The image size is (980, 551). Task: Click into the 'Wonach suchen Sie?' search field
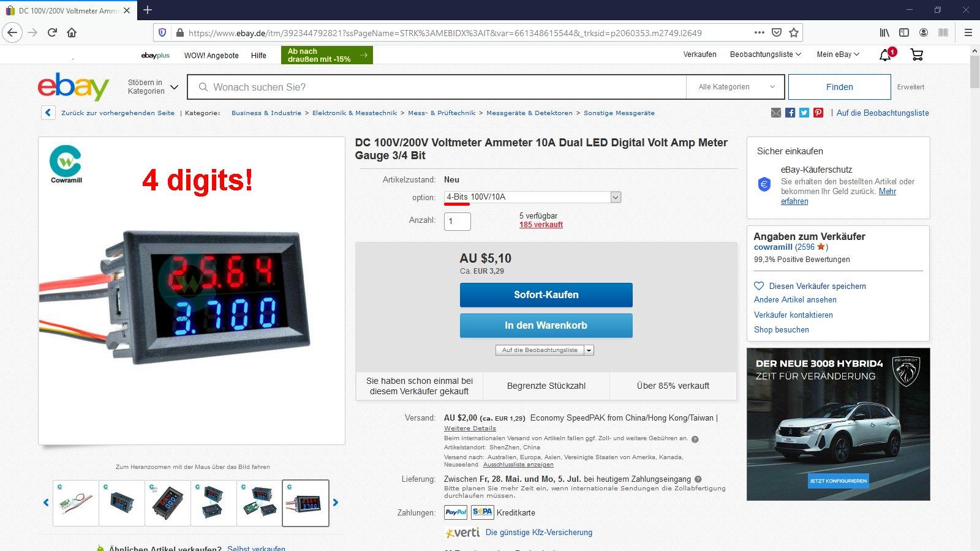coord(437,87)
